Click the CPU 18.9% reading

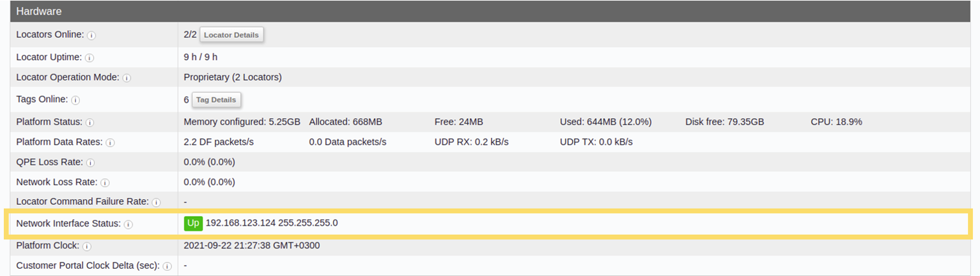coord(836,122)
